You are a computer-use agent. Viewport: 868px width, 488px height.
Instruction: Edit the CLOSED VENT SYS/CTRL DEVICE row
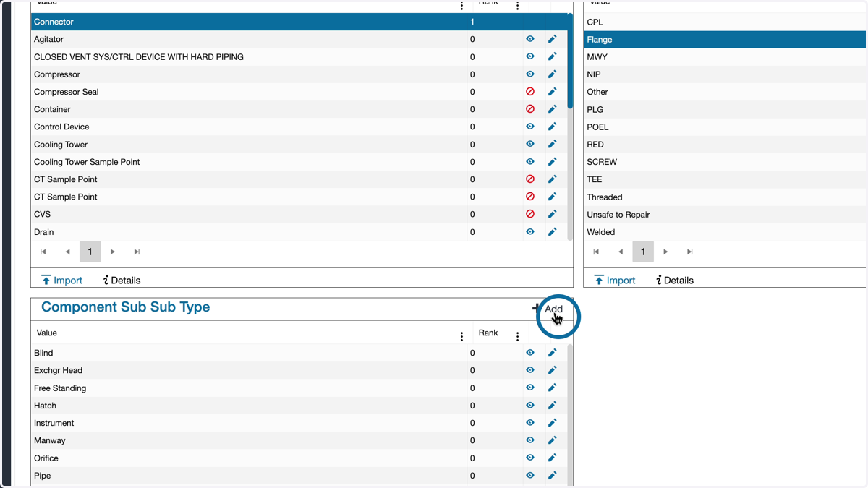click(552, 56)
